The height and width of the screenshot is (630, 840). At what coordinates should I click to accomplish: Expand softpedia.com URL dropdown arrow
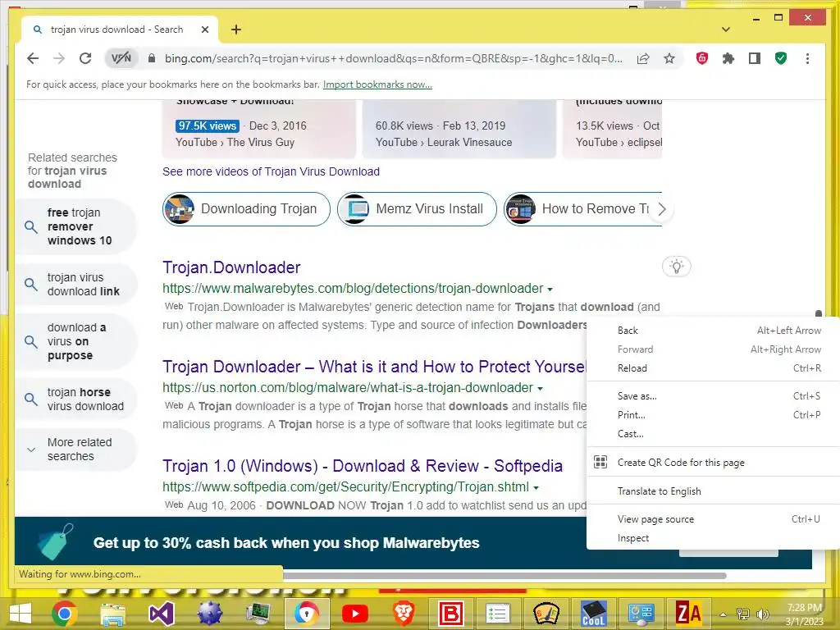[x=536, y=487]
